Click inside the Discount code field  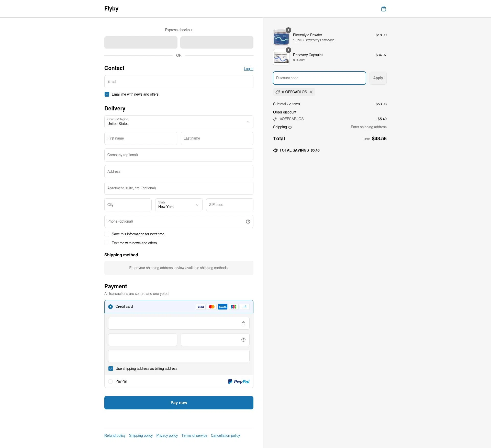click(319, 78)
